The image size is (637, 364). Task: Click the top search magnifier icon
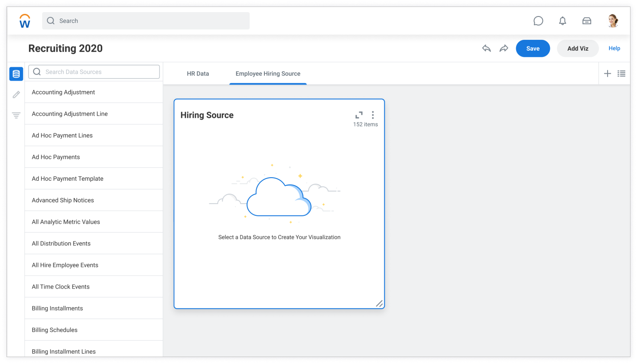point(51,21)
